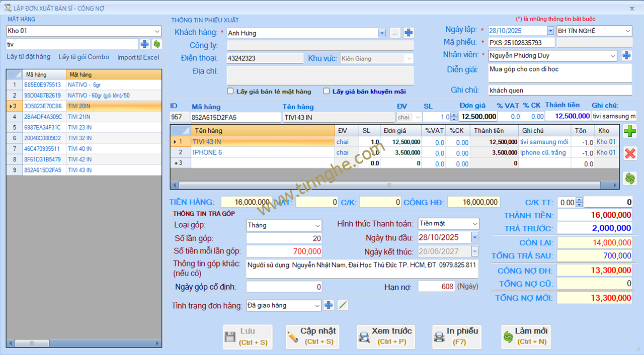Open 'Hình thức Thanh toán' dropdown
Viewport: 644px width, 355px height.
pos(474,224)
